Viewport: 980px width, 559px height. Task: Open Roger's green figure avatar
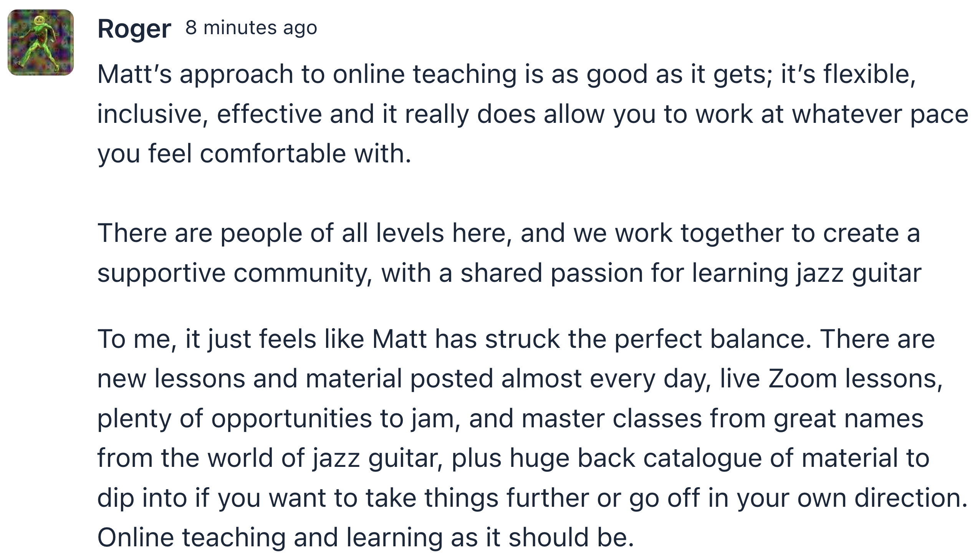(x=41, y=42)
